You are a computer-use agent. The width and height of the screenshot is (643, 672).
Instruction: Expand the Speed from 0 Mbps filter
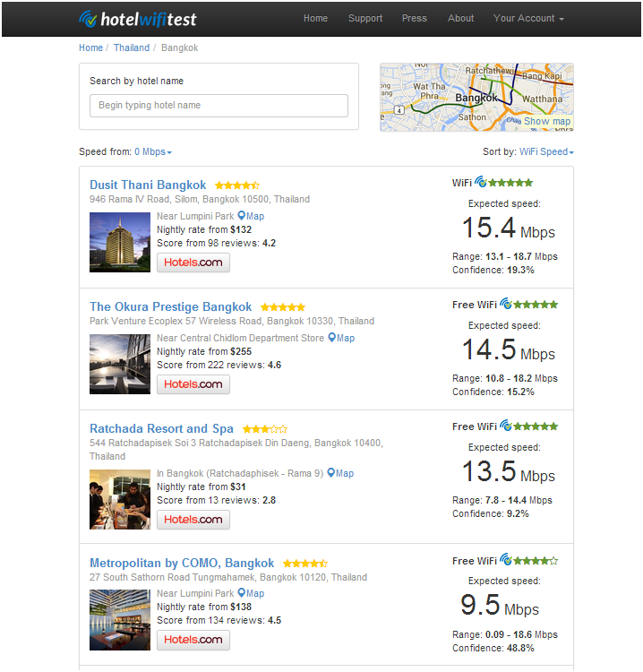[153, 152]
